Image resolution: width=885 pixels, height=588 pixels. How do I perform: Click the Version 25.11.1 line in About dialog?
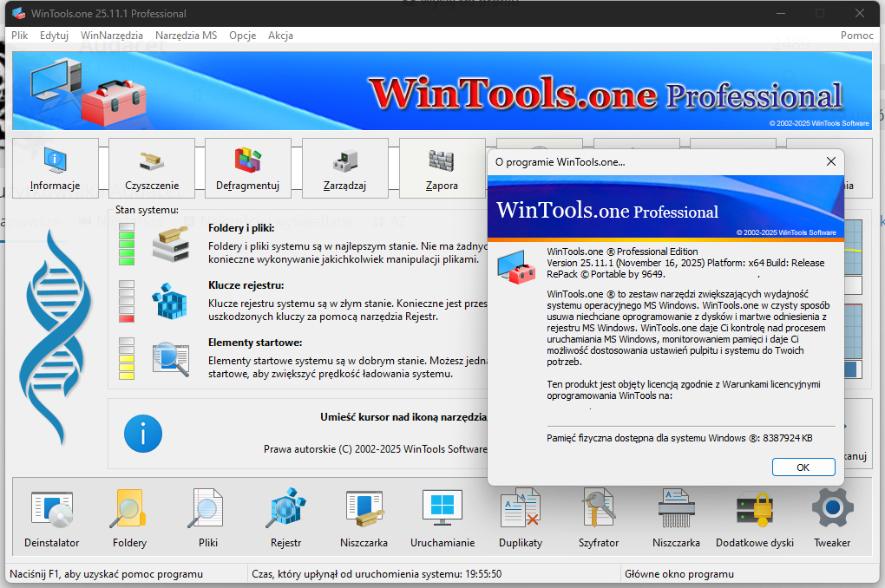point(685,263)
